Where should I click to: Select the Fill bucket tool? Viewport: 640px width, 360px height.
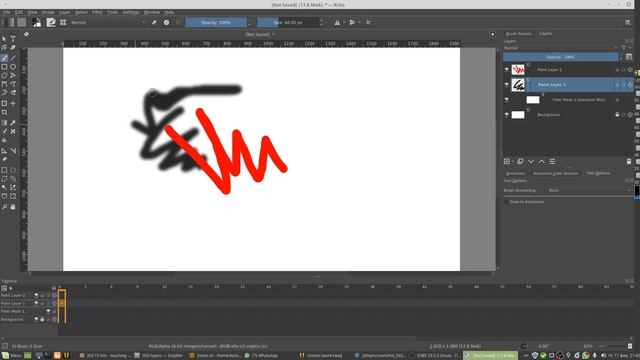pos(4,140)
